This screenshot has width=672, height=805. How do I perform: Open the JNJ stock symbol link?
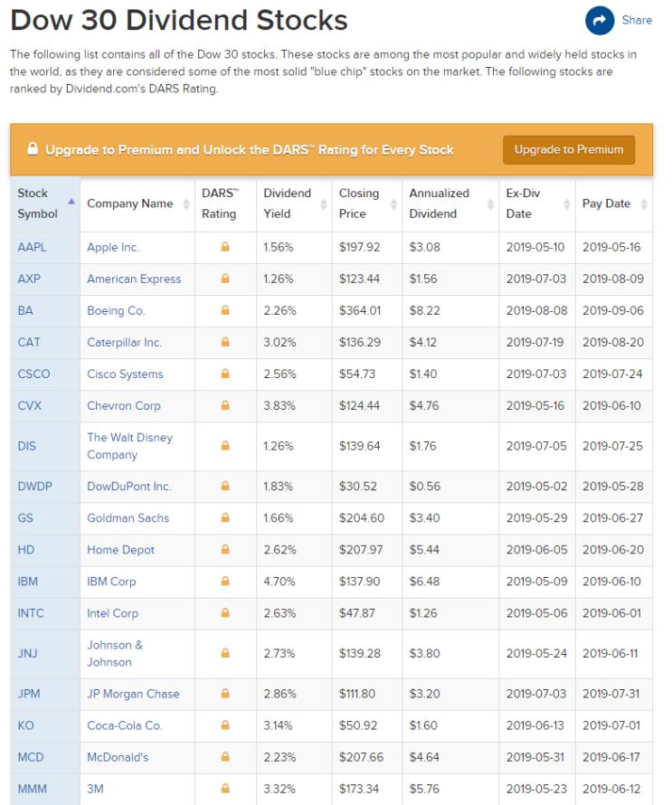click(x=28, y=653)
